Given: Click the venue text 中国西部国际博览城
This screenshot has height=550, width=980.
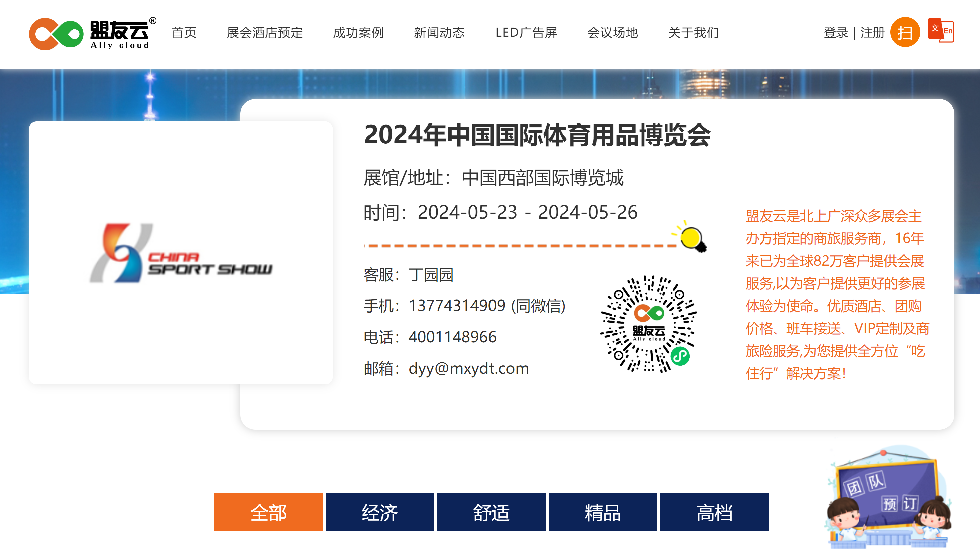Looking at the screenshot, I should tap(543, 177).
